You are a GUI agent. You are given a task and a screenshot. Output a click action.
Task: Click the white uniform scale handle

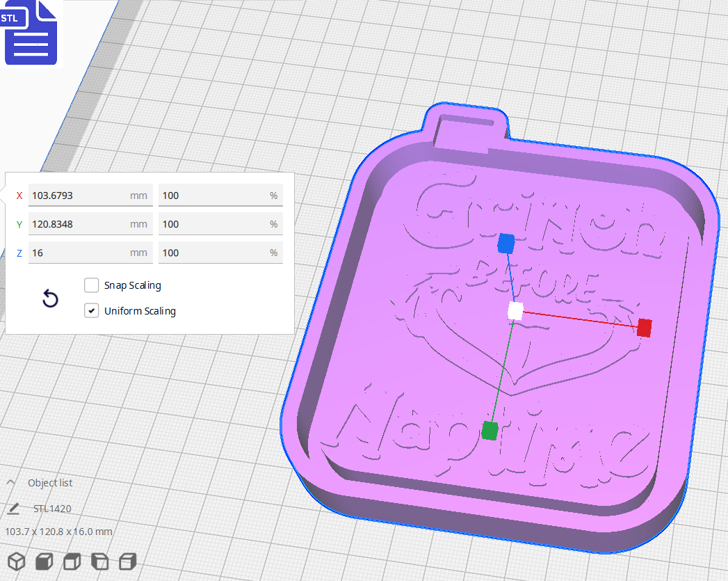[514, 312]
